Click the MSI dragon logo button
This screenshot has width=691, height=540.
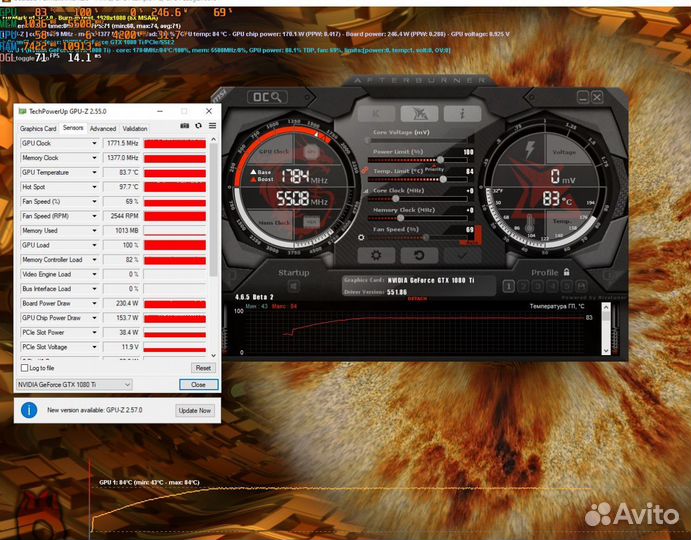(419, 114)
